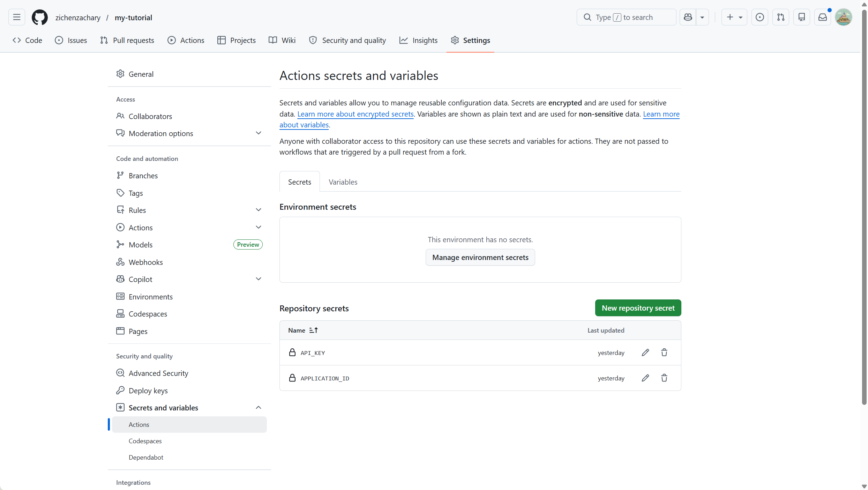Click the header issues circle icon
868x490 pixels.
pos(759,17)
